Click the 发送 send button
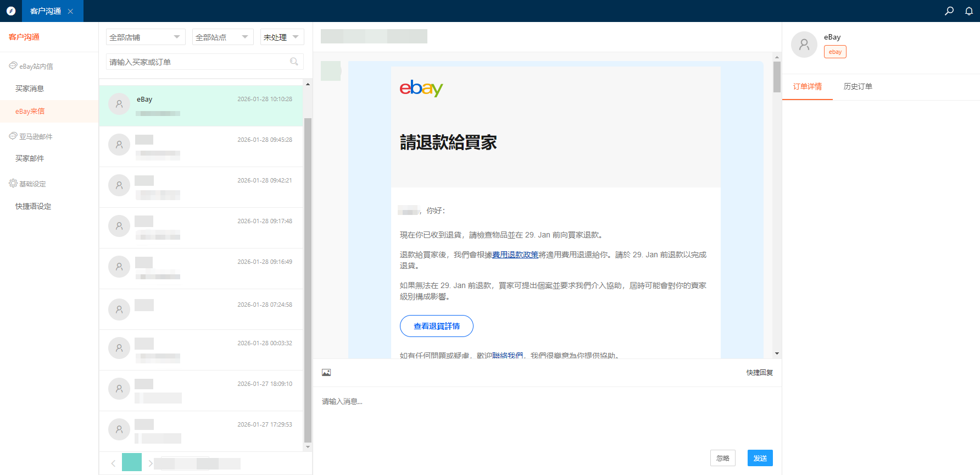The width and height of the screenshot is (980, 475). (x=760, y=458)
